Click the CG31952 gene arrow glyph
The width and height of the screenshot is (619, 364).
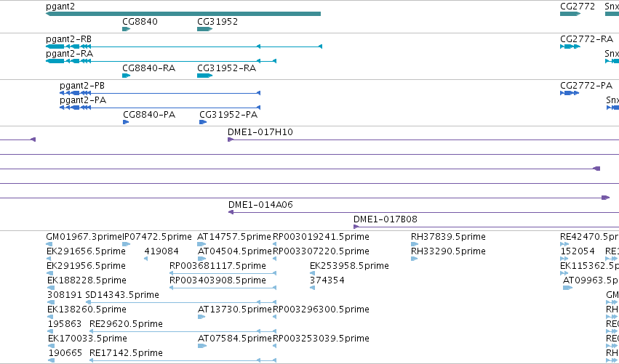(205, 29)
